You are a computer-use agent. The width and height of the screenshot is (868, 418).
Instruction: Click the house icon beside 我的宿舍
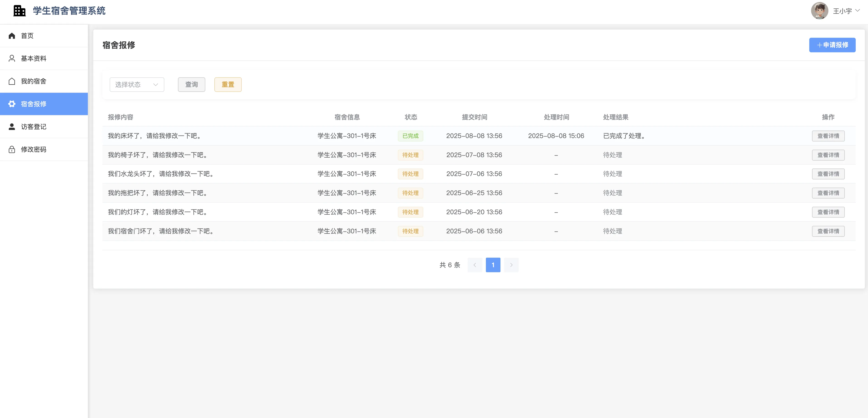click(12, 81)
